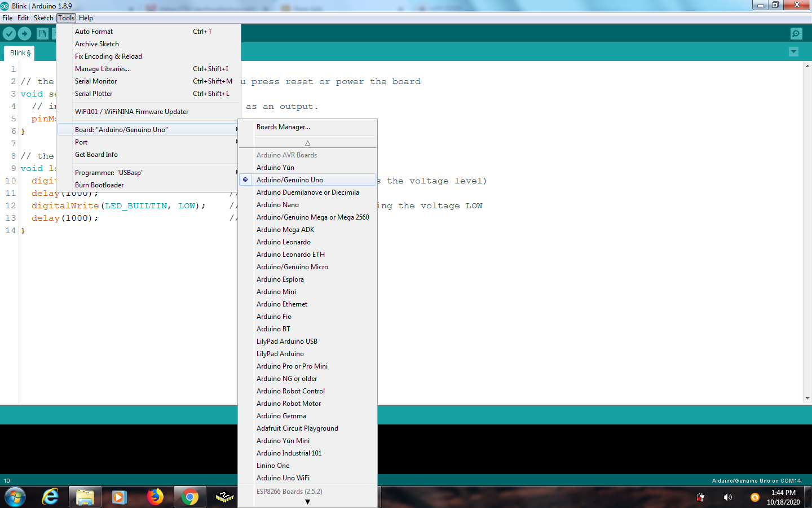Switch to the Blink sketch tab
The height and width of the screenshot is (508, 812).
coord(20,53)
